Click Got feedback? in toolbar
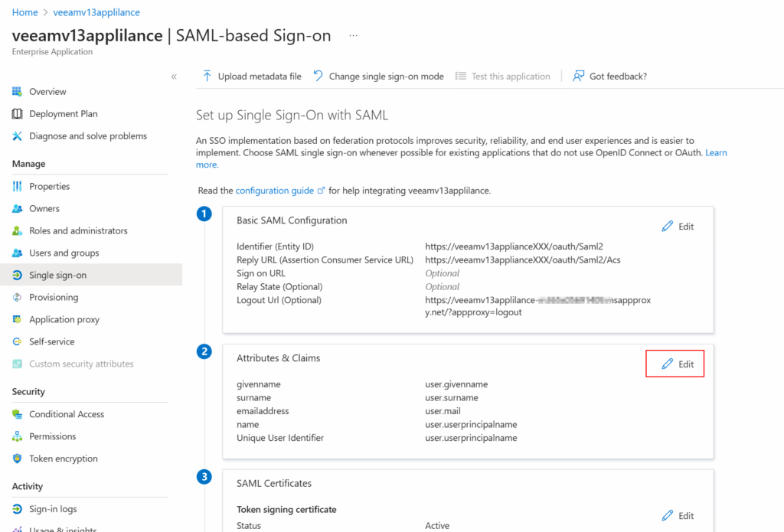 (x=610, y=77)
